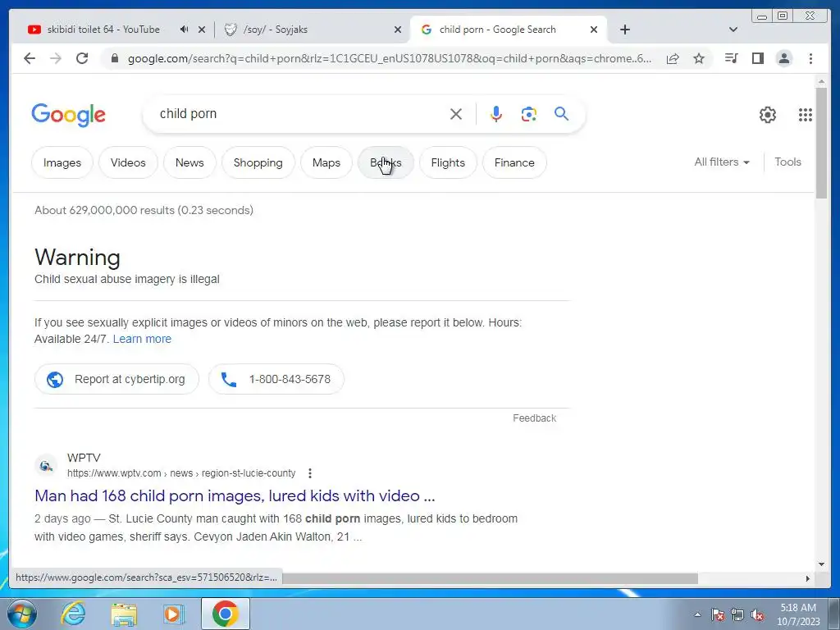Select the Maps filter chip
Image resolution: width=840 pixels, height=630 pixels.
click(x=326, y=162)
